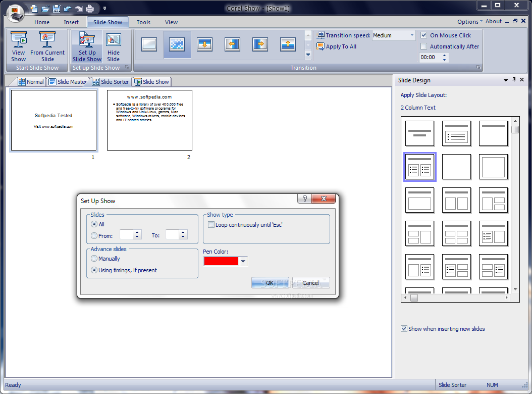Open the Customize Quick Access Toolbar arrow

(x=104, y=9)
